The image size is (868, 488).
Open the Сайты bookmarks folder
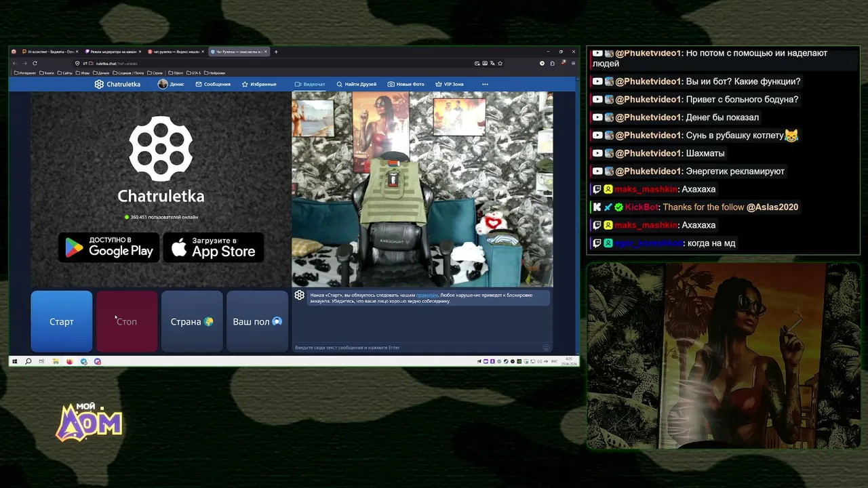tap(65, 73)
